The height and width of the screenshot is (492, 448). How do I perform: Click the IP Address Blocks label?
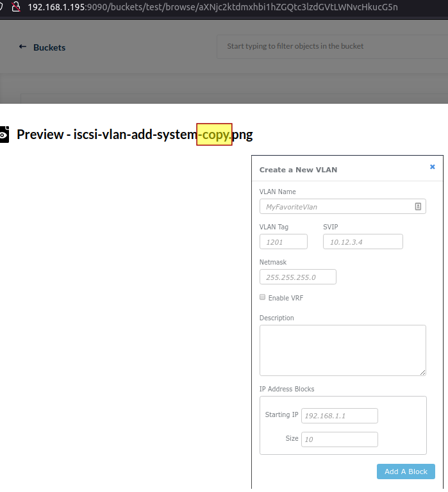click(286, 389)
